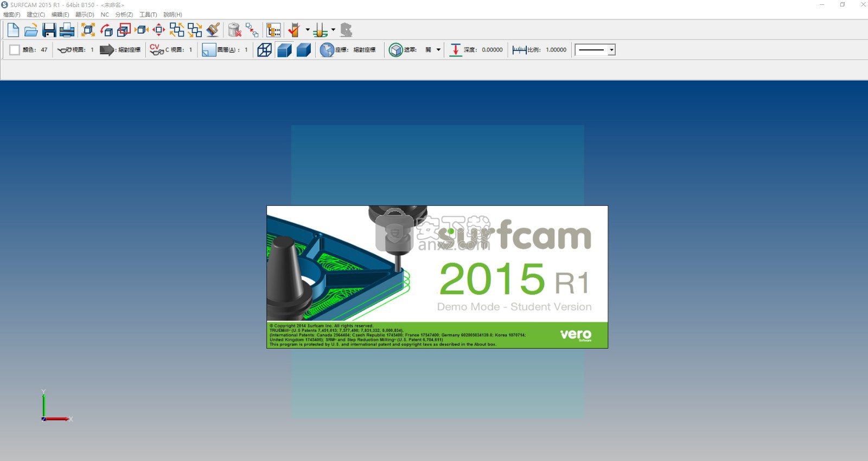Click the ruler scale icon

(519, 50)
